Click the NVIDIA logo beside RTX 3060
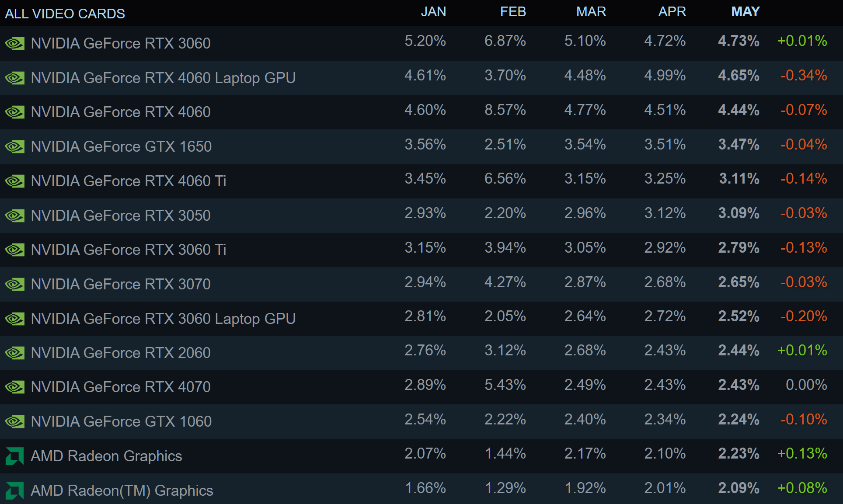843x504 pixels. [x=15, y=43]
